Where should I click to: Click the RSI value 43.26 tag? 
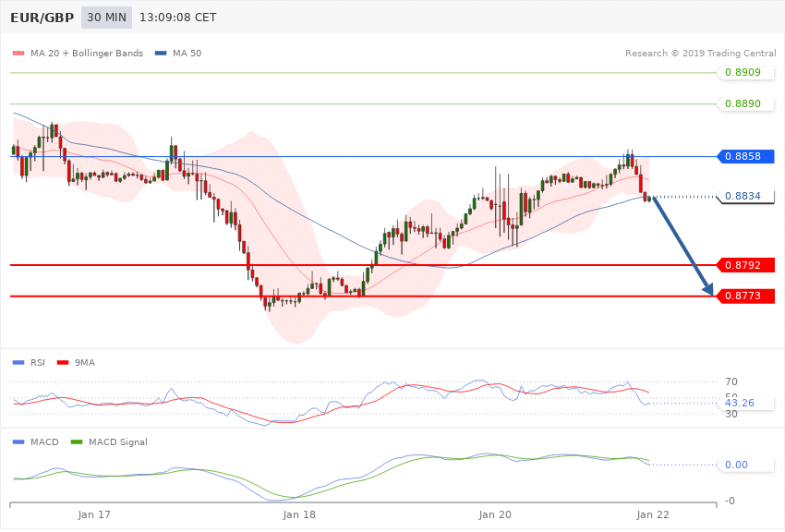(x=746, y=403)
